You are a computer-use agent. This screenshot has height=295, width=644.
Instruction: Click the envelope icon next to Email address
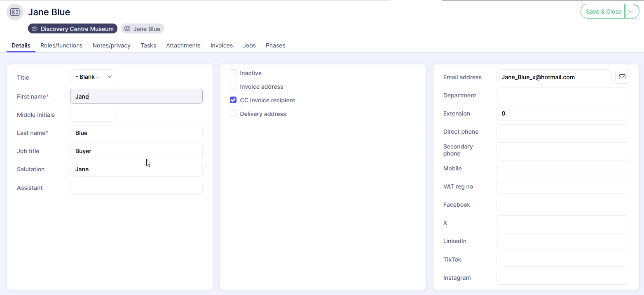(622, 77)
